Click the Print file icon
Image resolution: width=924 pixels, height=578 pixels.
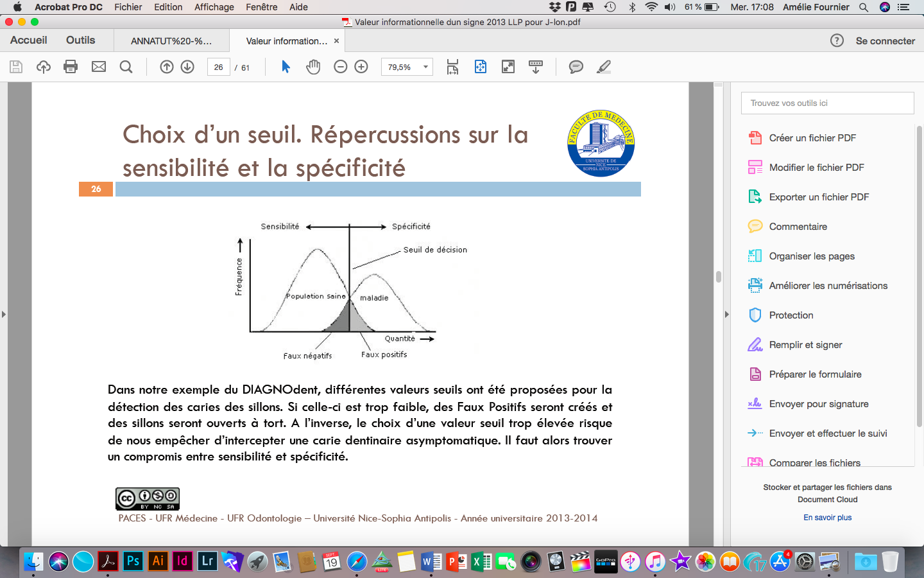pos(71,67)
